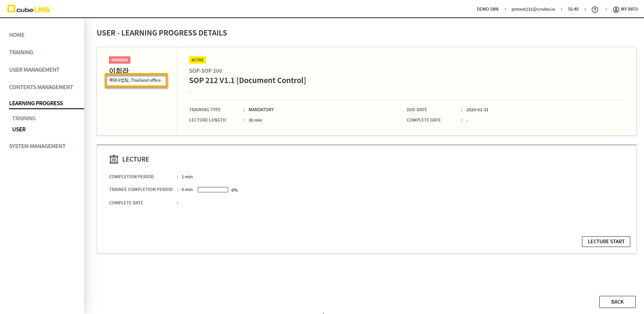Open the HOME menu item
The image size is (644, 314).
click(17, 35)
